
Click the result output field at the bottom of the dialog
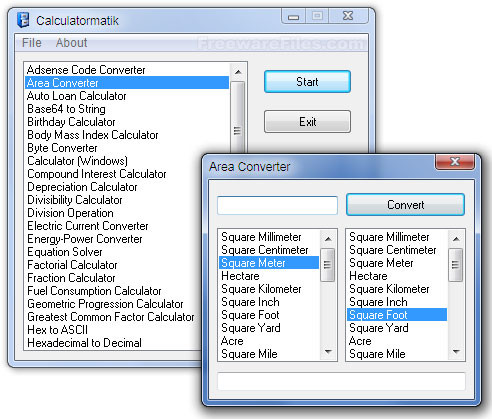[x=341, y=381]
